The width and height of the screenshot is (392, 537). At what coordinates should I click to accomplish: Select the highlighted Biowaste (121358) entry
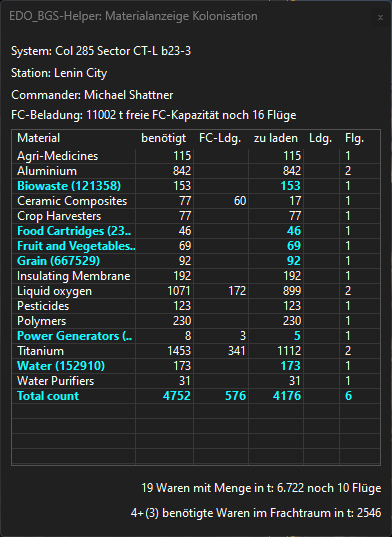pos(69,186)
